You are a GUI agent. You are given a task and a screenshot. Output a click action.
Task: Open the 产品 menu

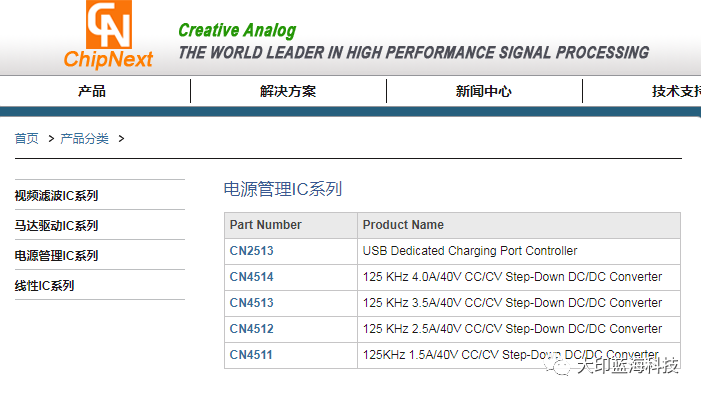[x=92, y=91]
